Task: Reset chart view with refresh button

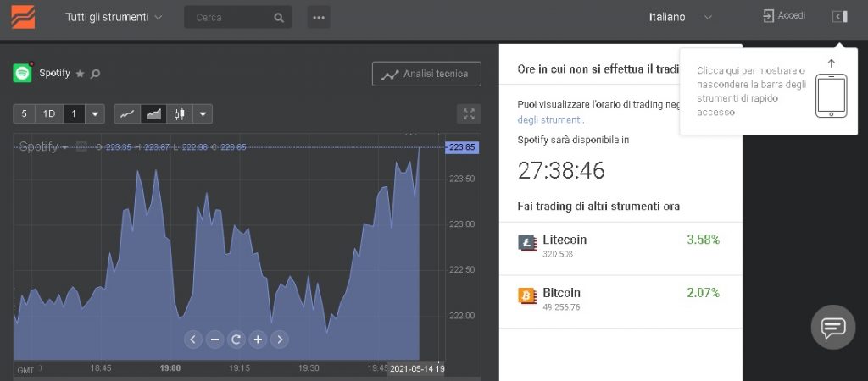Action: [x=236, y=339]
